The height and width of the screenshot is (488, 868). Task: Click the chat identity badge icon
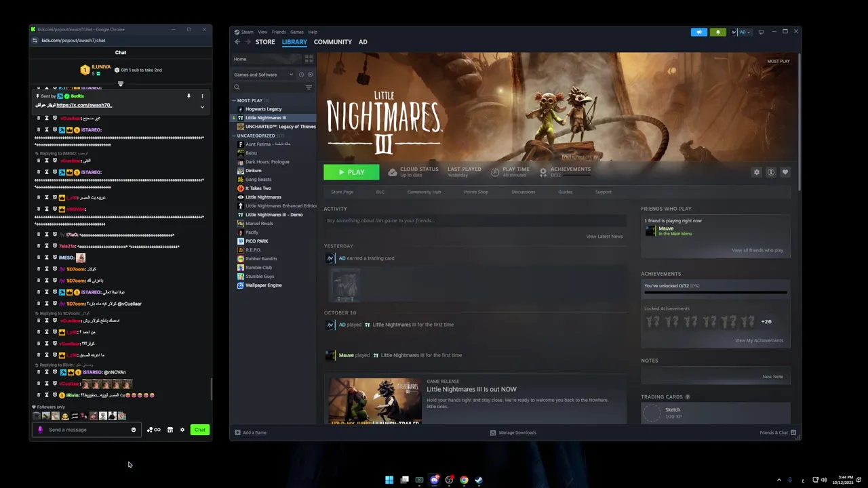click(x=40, y=430)
